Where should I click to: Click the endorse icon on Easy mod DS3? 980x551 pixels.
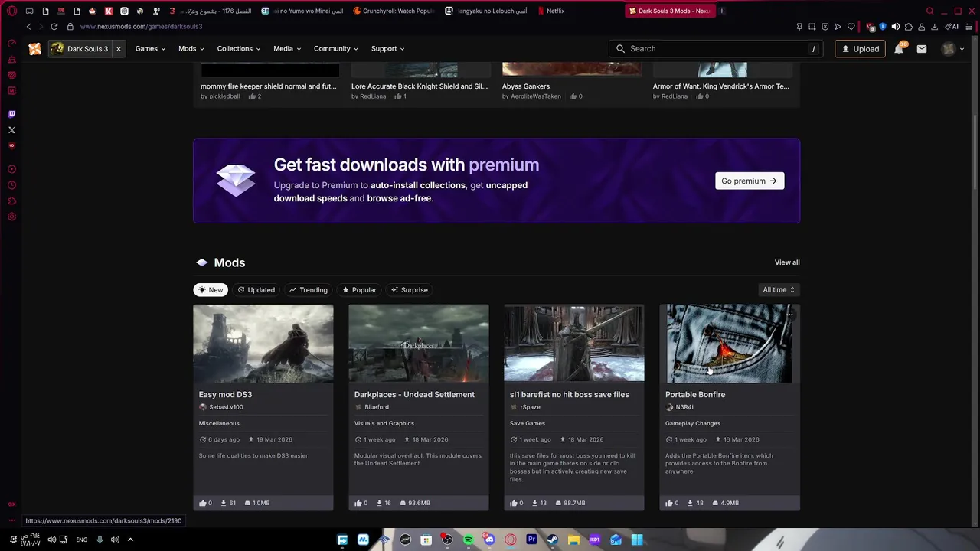[x=203, y=503]
